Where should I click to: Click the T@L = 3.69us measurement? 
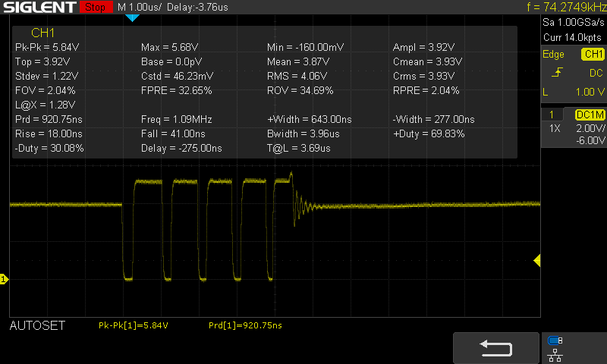pos(299,148)
